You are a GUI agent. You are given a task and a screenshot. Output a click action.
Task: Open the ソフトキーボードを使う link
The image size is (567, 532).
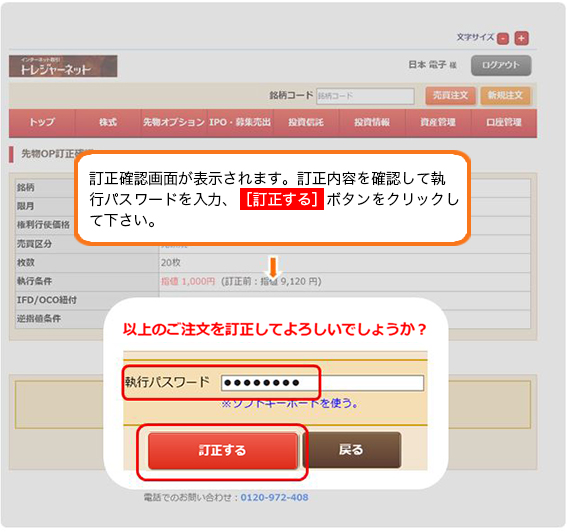click(x=290, y=403)
